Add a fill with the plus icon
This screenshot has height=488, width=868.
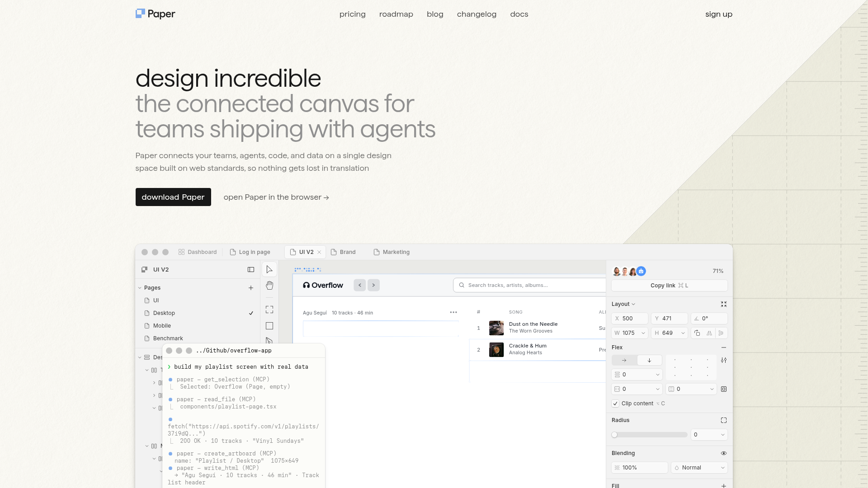[x=724, y=485]
